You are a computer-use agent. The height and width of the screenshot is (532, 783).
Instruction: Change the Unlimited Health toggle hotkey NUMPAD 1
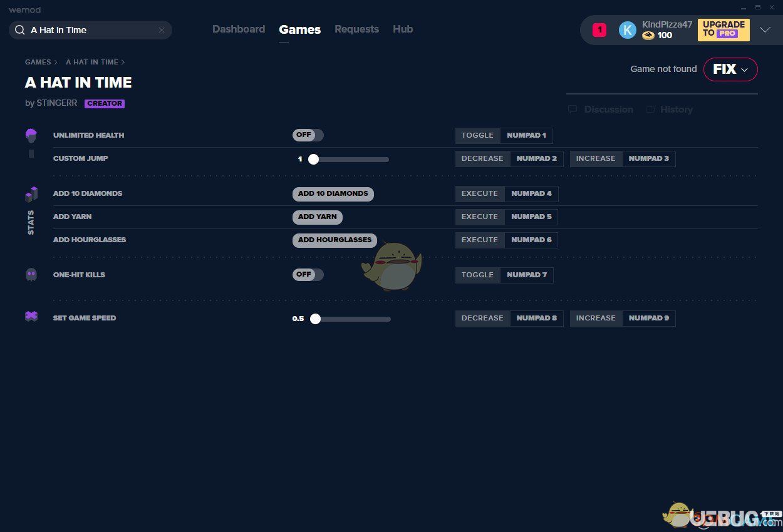coord(526,136)
